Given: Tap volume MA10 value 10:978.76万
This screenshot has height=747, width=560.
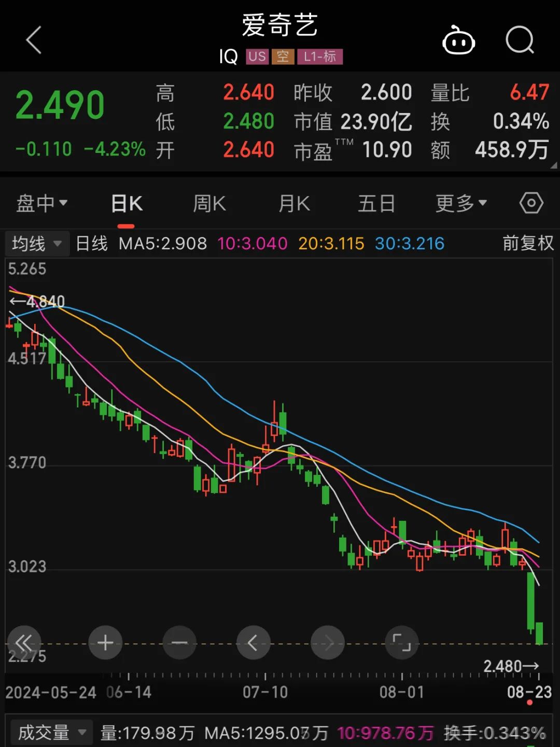Looking at the screenshot, I should [385, 733].
